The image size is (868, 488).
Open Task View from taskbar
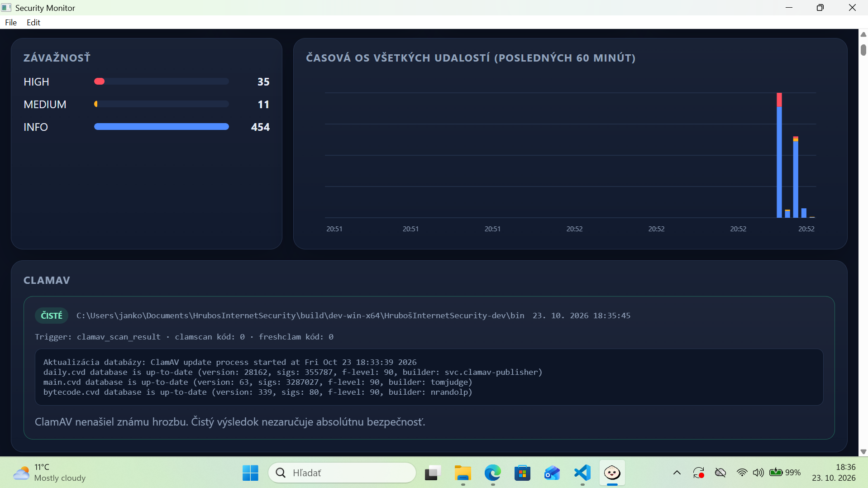(433, 473)
